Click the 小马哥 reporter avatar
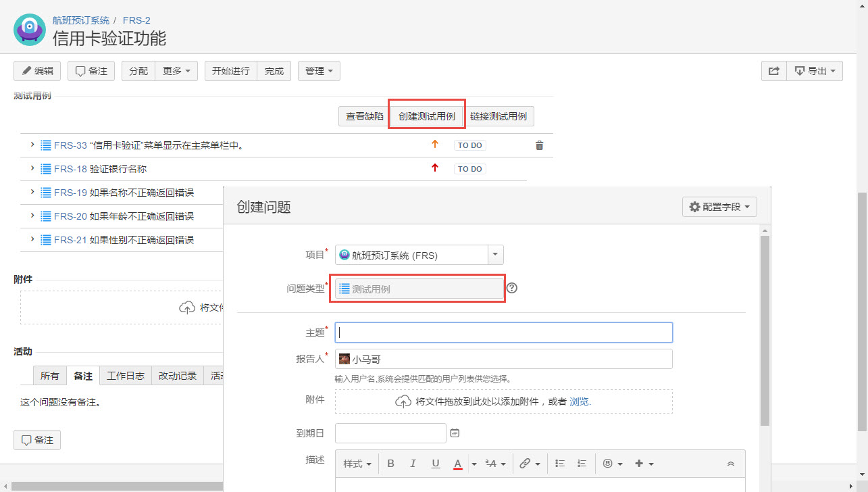868x492 pixels. pyautogui.click(x=344, y=360)
